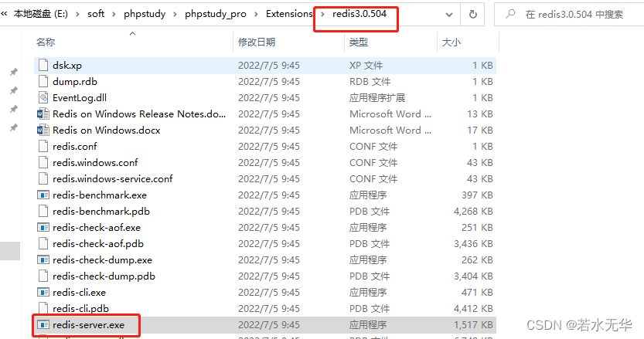
Task: Click the XP 文件 type cell
Action: coord(366,66)
